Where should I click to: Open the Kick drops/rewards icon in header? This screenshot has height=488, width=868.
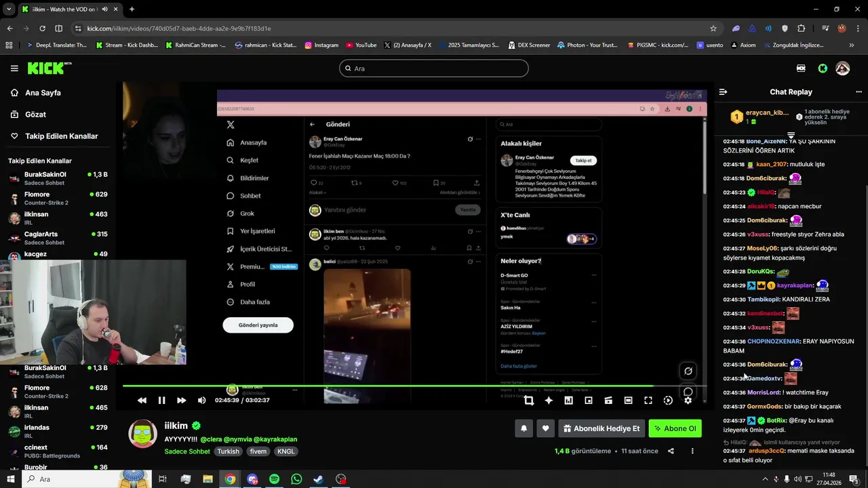801,68
